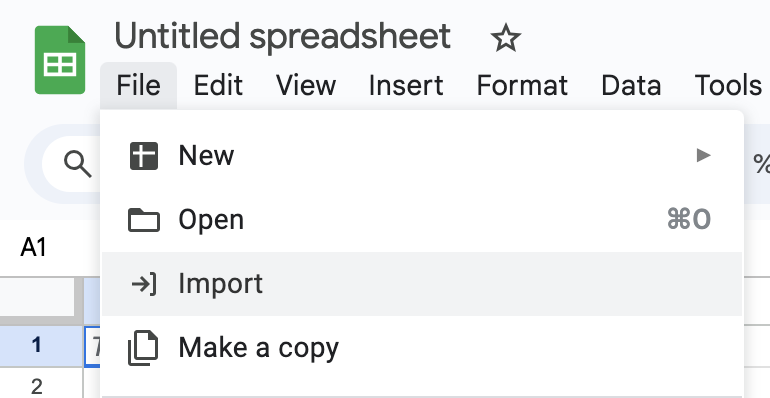Open the View menu
This screenshot has height=398, width=770.
pyautogui.click(x=306, y=85)
